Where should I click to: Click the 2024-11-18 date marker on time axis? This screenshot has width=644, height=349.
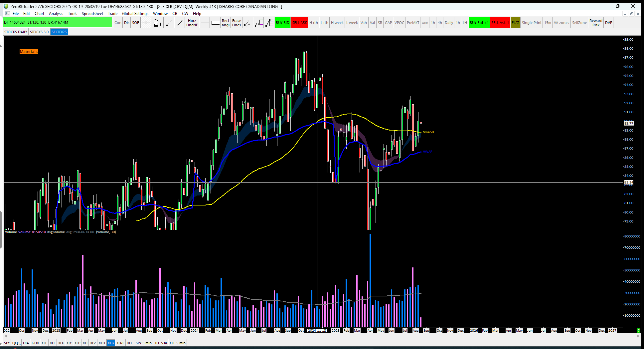[317, 330]
